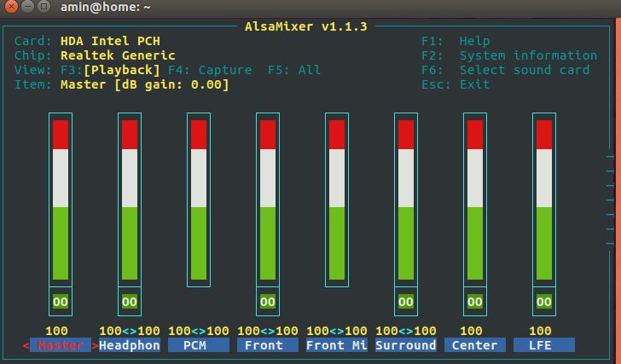Screen dimensions: 621x364
Task: Toggle mute on the Surround channel
Action: pyautogui.click(x=406, y=302)
